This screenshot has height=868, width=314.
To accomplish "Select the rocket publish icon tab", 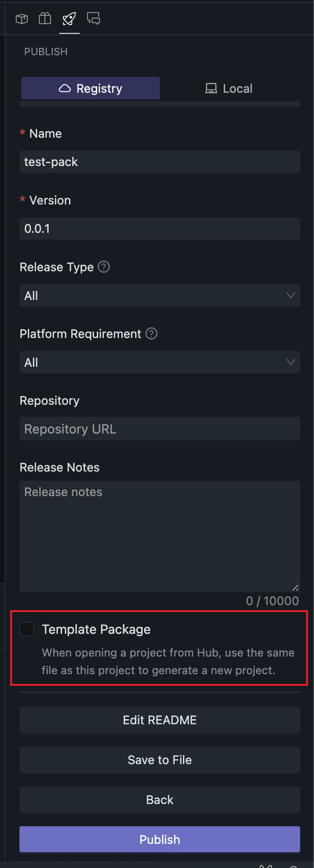I will (69, 19).
